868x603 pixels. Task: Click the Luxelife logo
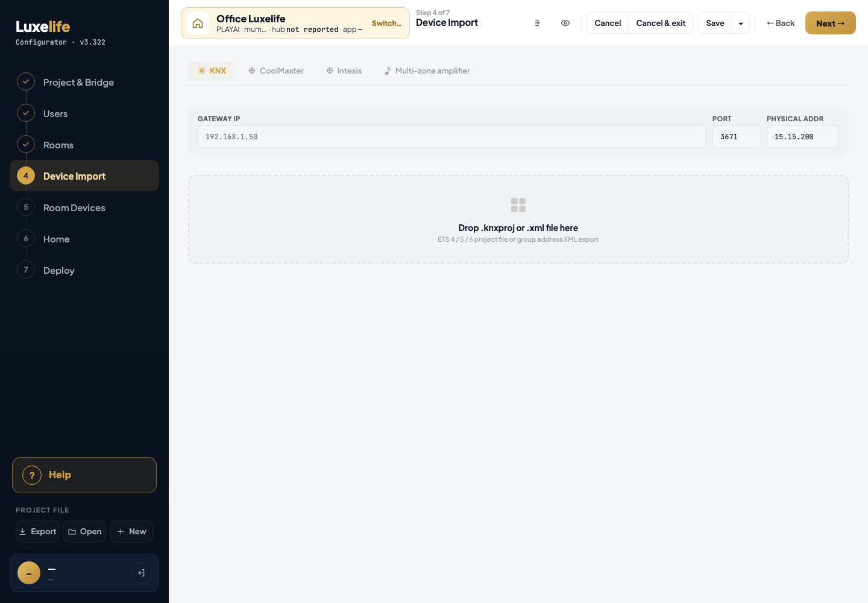click(x=43, y=27)
